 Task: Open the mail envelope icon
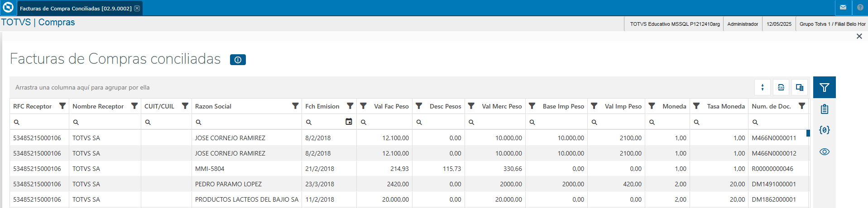(843, 8)
